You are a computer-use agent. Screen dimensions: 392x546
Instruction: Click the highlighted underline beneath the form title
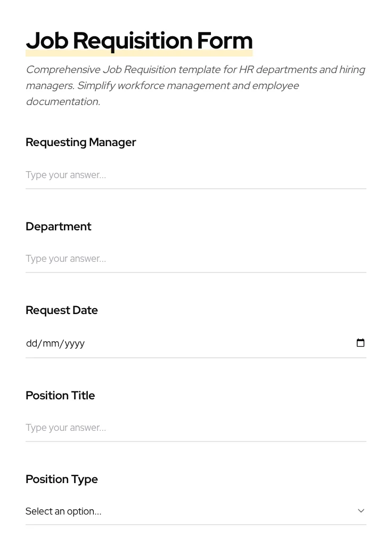pyautogui.click(x=139, y=51)
